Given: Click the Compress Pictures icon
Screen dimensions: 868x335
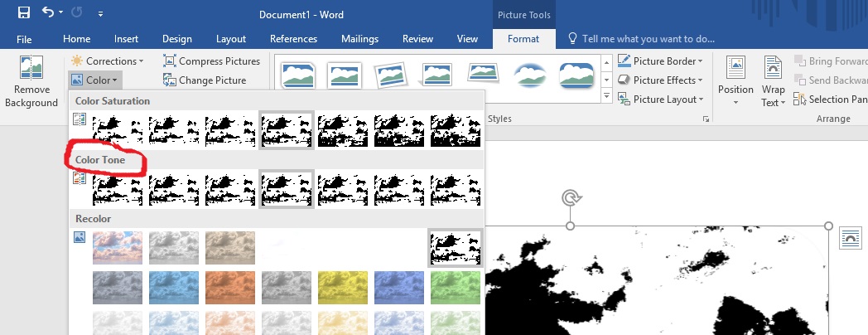Looking at the screenshot, I should [x=170, y=61].
